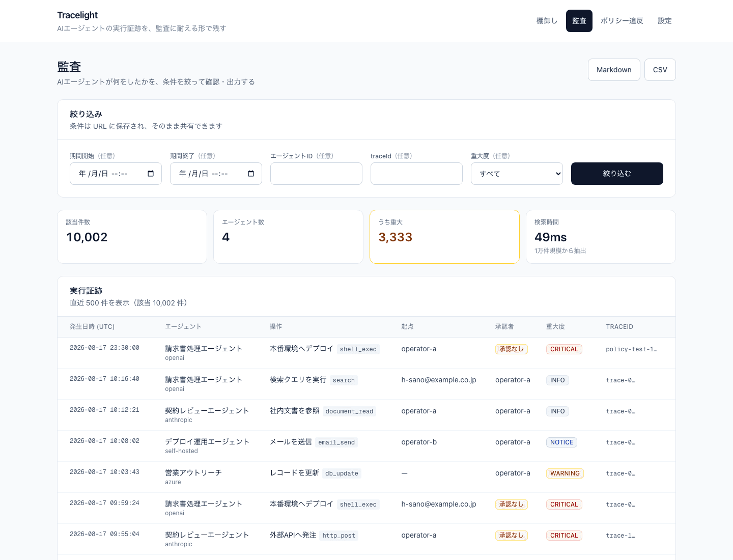
Task: Click INFO badge in the 10:16:40 row
Action: point(557,380)
